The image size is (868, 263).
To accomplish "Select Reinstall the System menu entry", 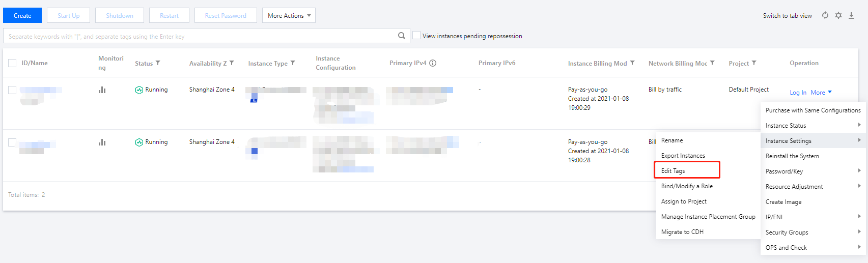I will (792, 156).
